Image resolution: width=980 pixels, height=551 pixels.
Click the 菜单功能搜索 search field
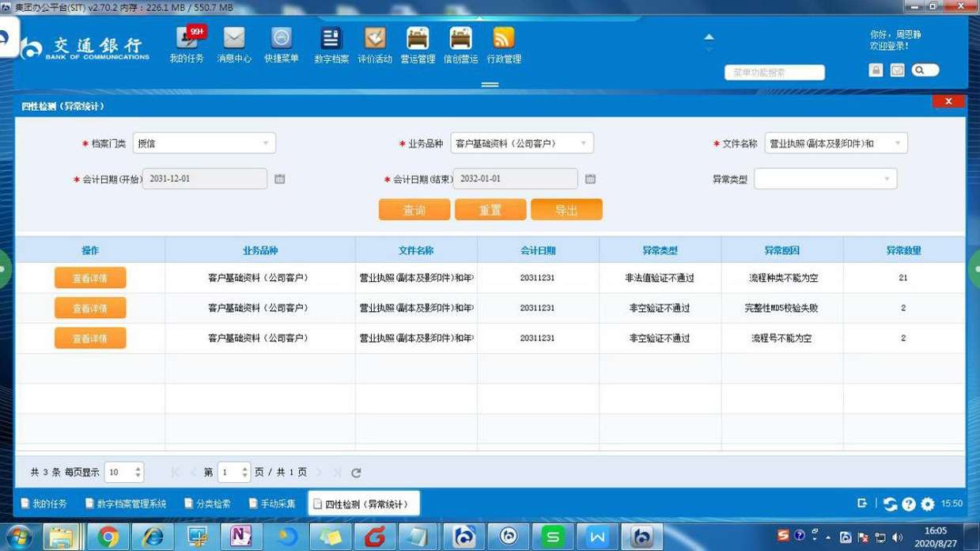(774, 73)
